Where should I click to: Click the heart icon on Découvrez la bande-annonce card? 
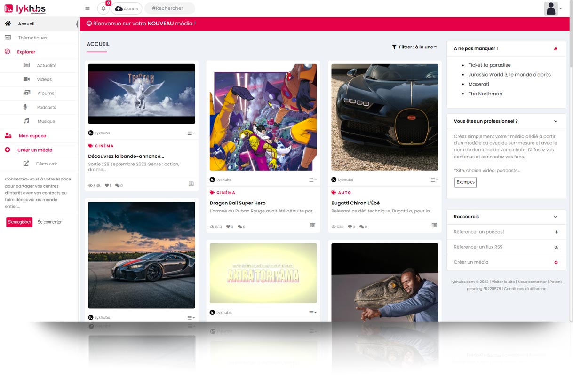[107, 185]
